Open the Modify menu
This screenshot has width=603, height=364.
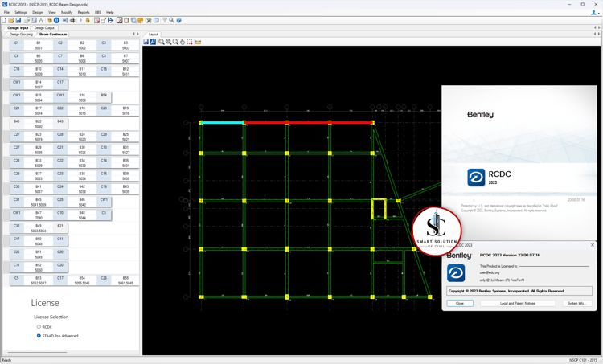(x=67, y=12)
